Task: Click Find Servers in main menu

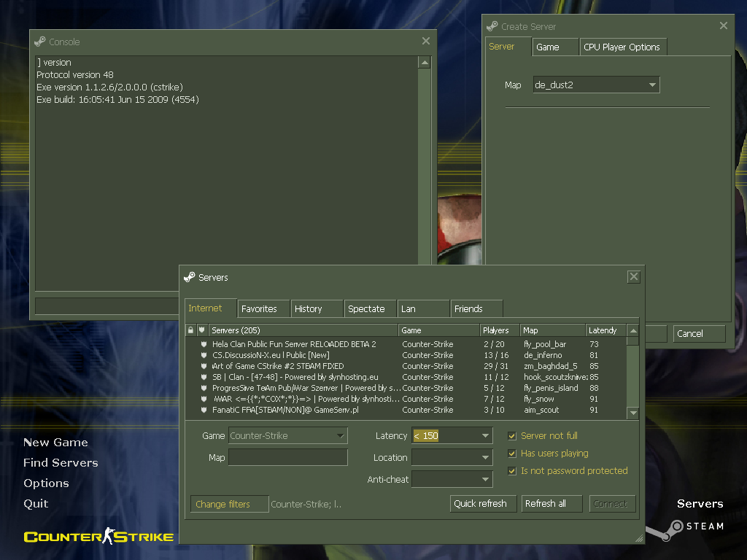Action: pyautogui.click(x=61, y=463)
